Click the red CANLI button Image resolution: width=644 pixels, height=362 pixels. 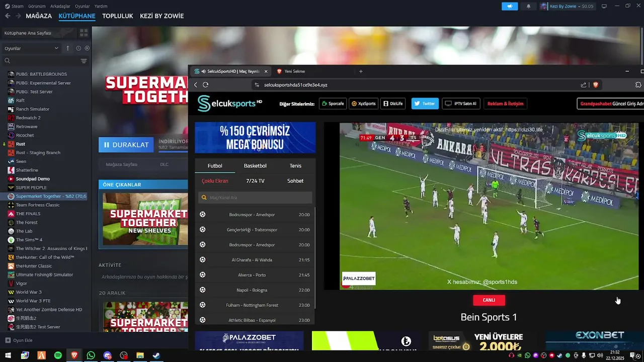coord(489,300)
